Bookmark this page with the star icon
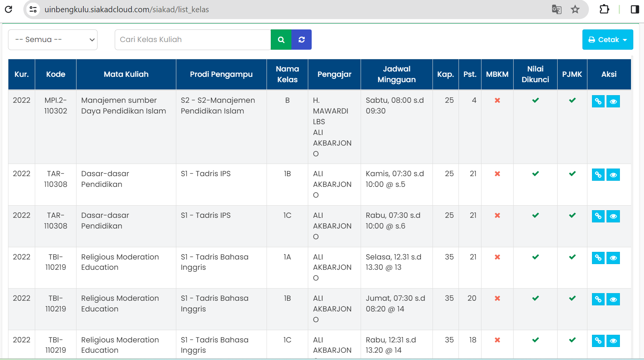The width and height of the screenshot is (644, 360). (x=575, y=10)
